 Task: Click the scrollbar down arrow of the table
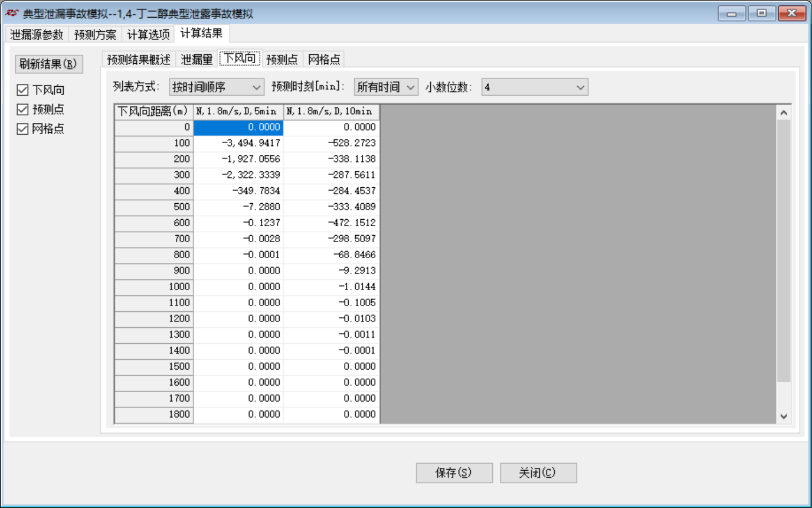[784, 416]
